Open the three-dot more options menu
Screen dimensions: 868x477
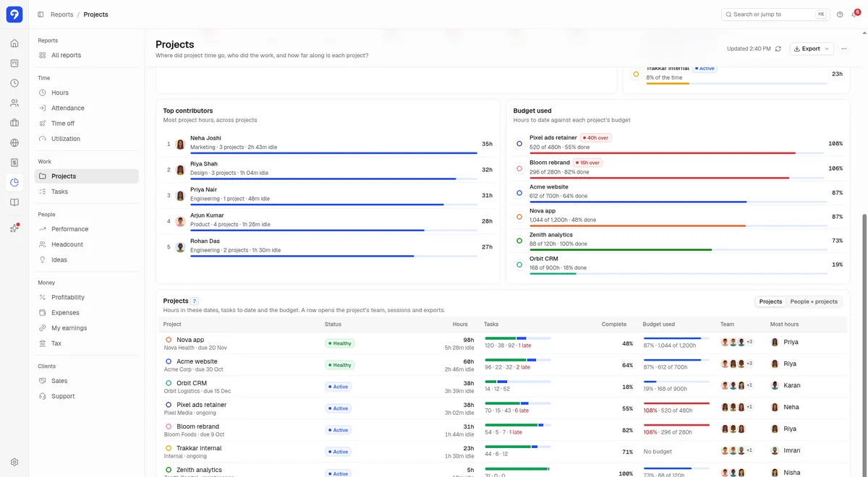point(844,48)
